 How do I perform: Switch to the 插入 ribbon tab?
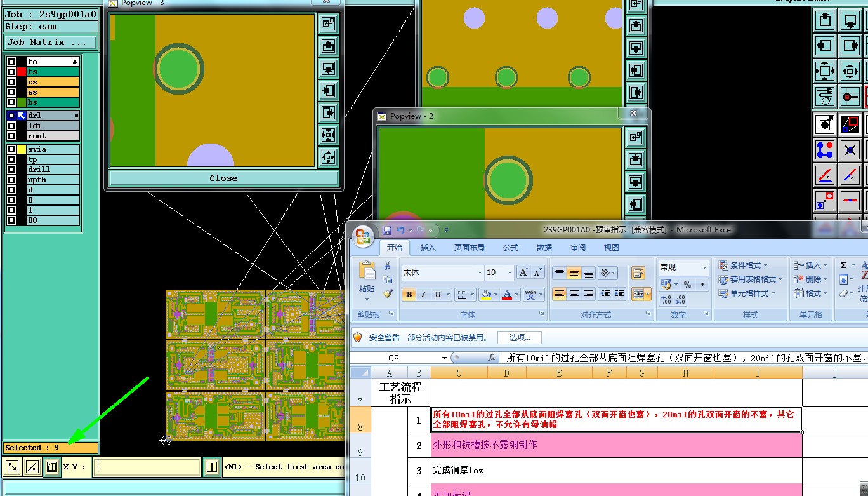coord(428,248)
